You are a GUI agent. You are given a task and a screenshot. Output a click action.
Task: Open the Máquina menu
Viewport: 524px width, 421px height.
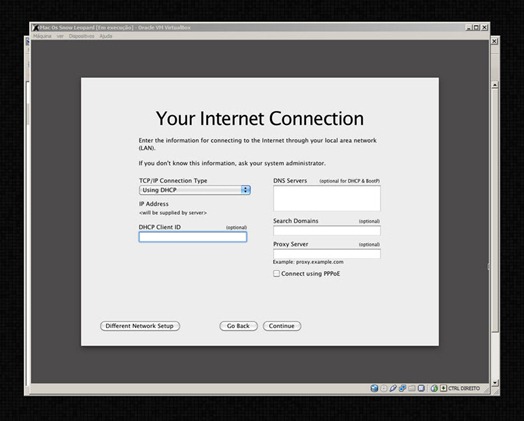pyautogui.click(x=42, y=36)
